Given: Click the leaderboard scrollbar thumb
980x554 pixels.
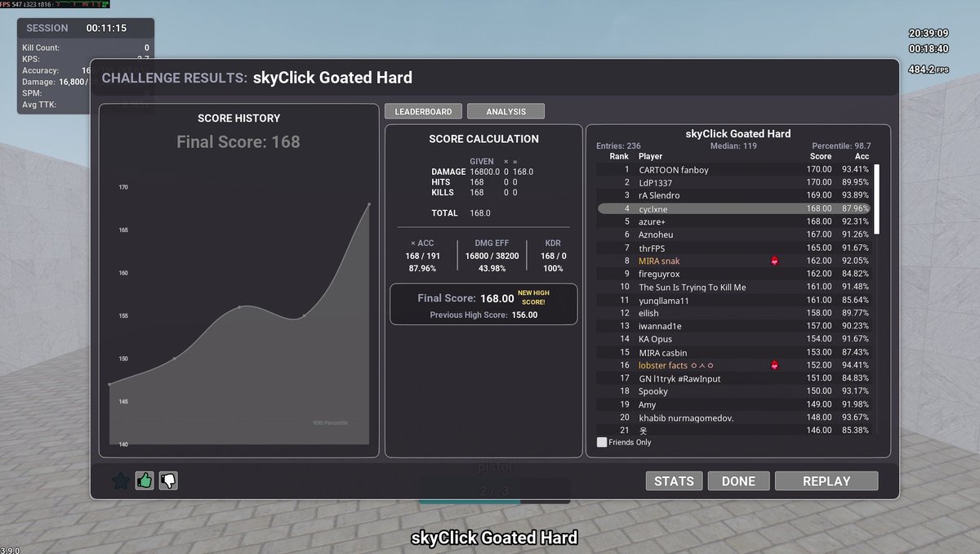Looking at the screenshot, I should coord(877,199).
